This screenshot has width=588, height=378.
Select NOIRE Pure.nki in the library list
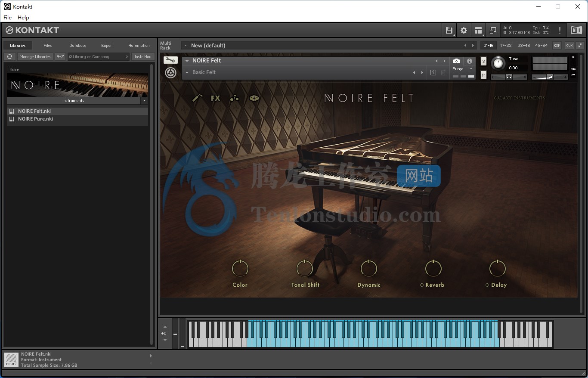click(x=77, y=119)
